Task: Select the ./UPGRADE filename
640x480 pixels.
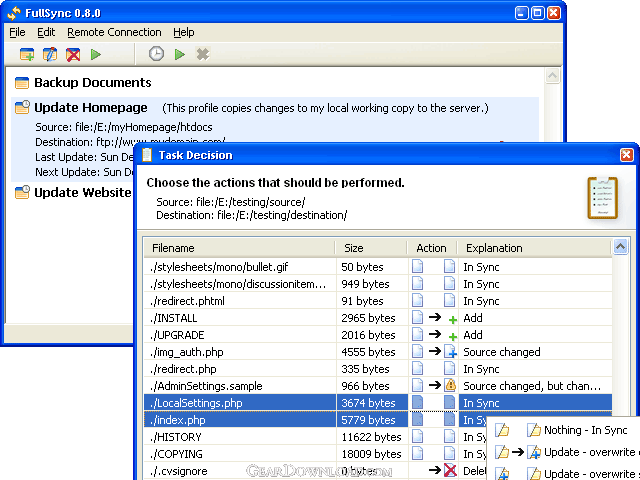Action: 177,335
